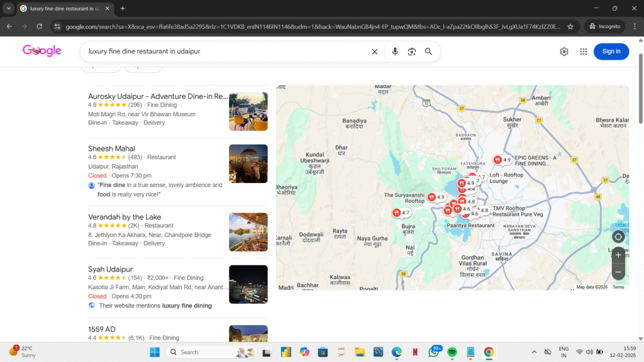Image resolution: width=644 pixels, height=362 pixels.
Task: Open the Google apps grid
Action: coord(584,52)
